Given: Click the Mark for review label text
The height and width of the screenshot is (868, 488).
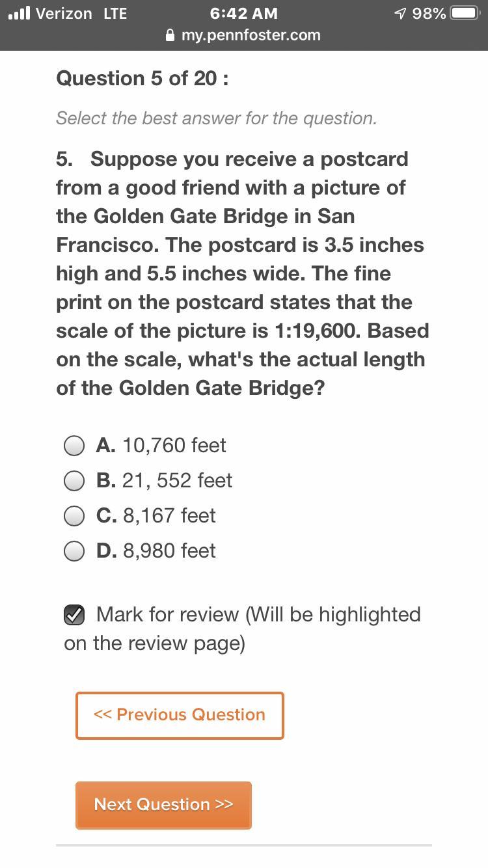Looking at the screenshot, I should 243,629.
